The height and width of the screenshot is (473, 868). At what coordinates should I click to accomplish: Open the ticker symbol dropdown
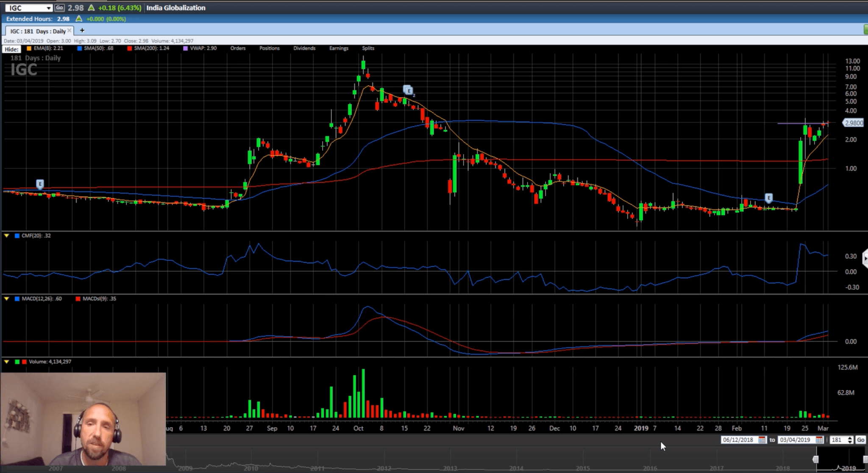click(48, 8)
